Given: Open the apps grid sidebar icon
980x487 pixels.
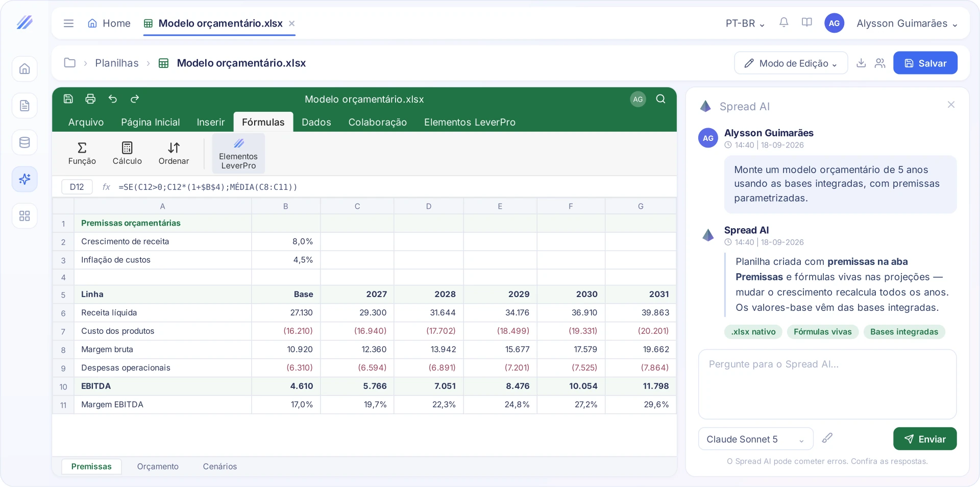Looking at the screenshot, I should (x=24, y=216).
